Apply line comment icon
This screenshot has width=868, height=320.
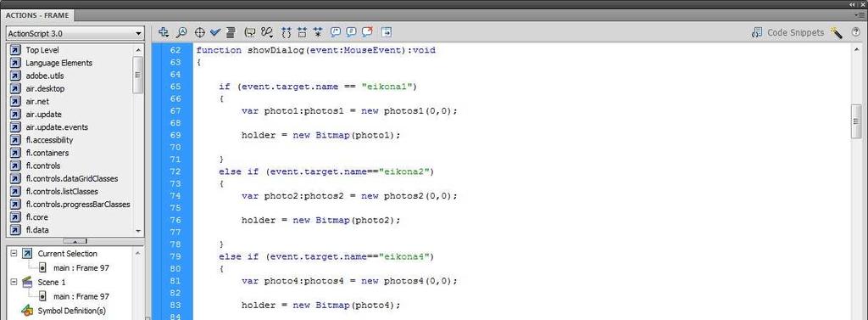coord(351,32)
